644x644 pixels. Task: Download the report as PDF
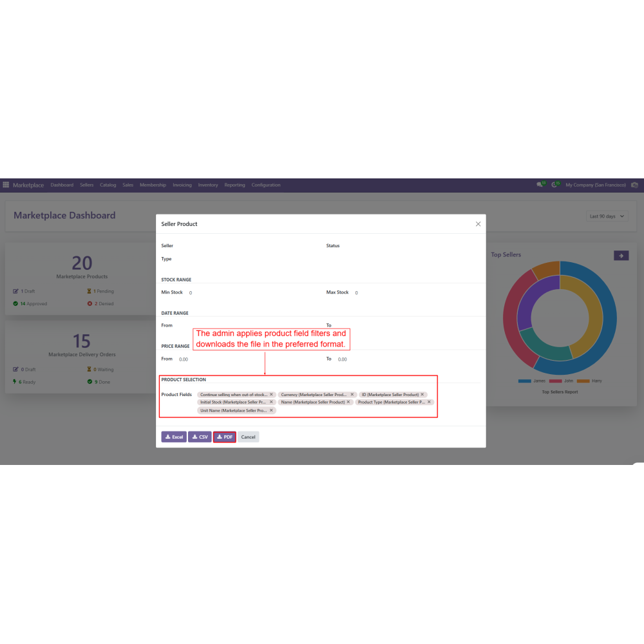[x=225, y=437]
